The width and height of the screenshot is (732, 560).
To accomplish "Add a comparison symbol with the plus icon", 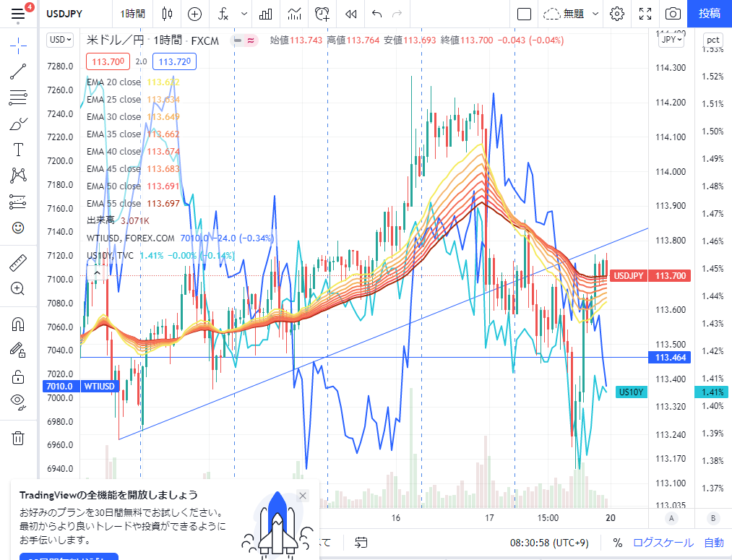I will pyautogui.click(x=194, y=14).
